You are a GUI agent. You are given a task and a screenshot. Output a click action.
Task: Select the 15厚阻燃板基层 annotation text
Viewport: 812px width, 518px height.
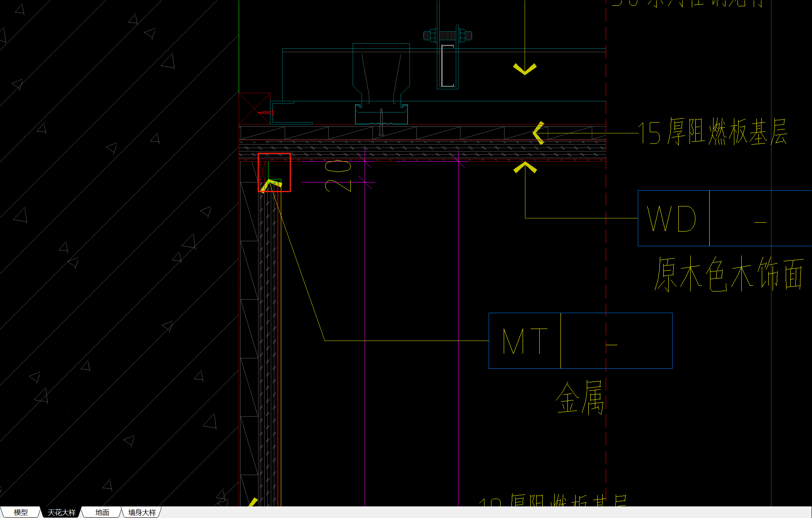[712, 132]
